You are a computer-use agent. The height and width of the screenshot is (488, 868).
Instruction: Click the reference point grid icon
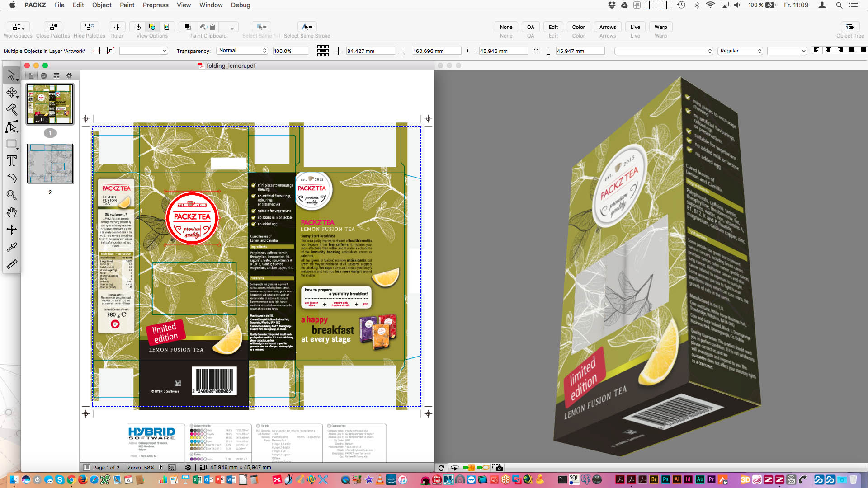[x=323, y=51]
